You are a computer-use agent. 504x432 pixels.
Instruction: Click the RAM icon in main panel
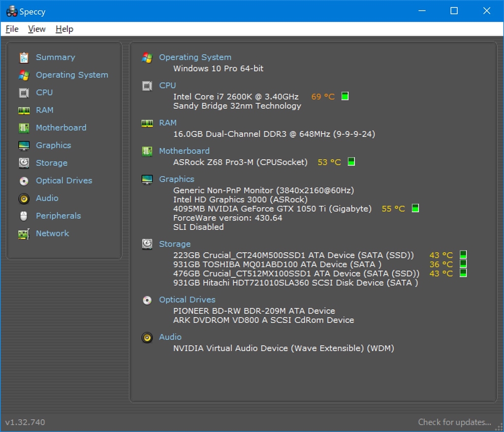(147, 123)
